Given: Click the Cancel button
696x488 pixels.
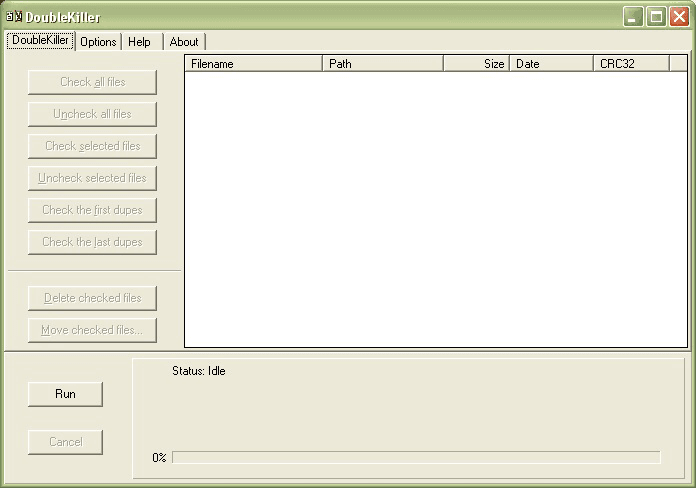Looking at the screenshot, I should click(x=65, y=442).
